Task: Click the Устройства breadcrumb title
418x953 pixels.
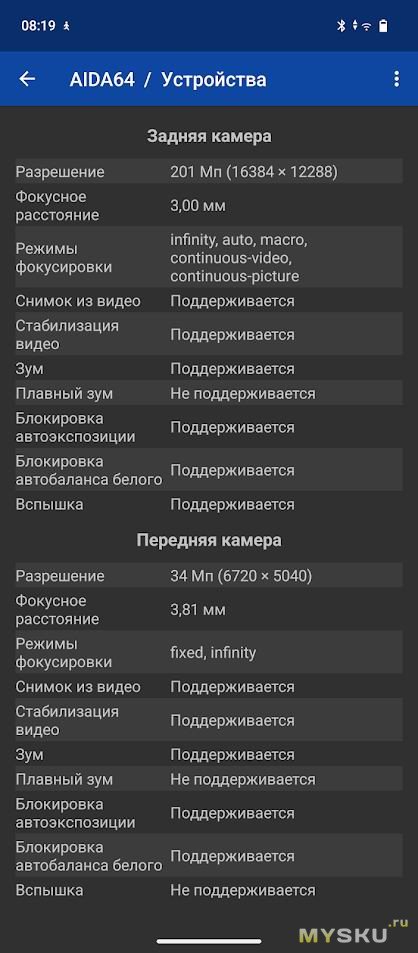Action: point(214,80)
